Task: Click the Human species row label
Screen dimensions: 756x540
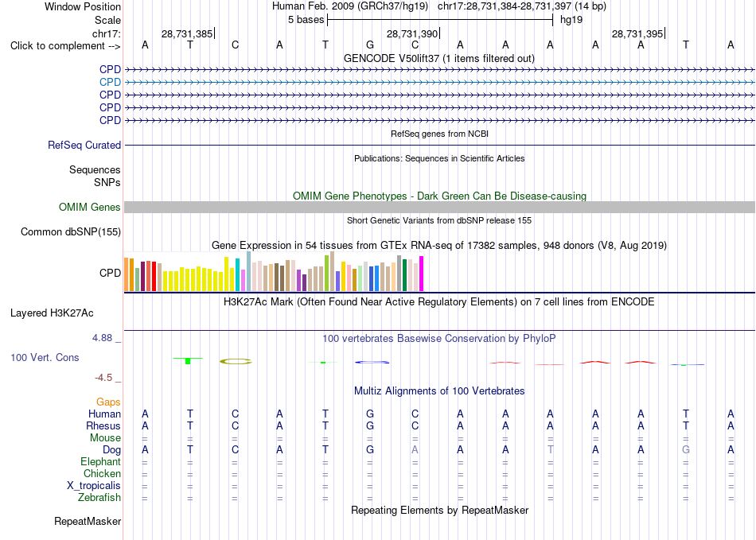Action: [x=104, y=414]
